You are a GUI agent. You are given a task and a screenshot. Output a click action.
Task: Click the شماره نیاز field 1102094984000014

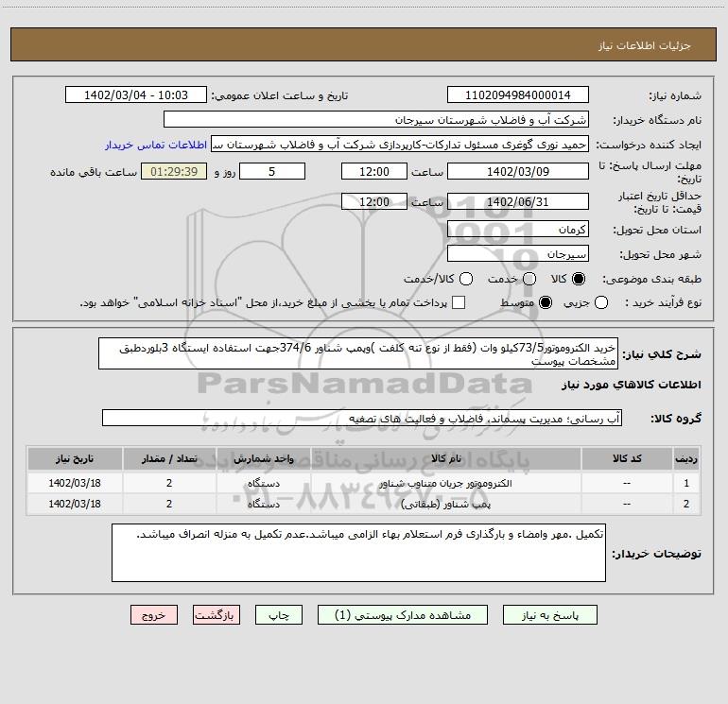[x=518, y=94]
